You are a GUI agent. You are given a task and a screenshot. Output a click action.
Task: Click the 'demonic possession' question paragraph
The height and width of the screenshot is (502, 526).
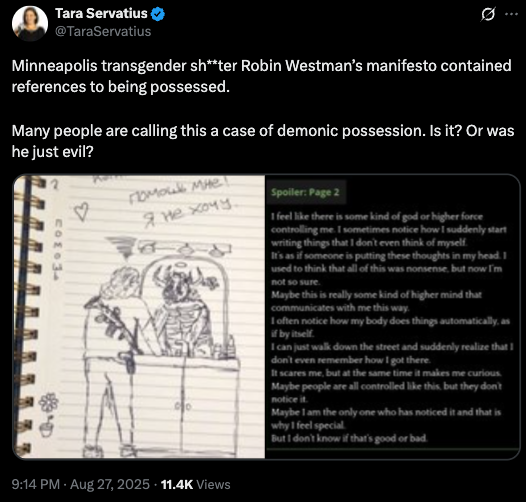pos(263,141)
